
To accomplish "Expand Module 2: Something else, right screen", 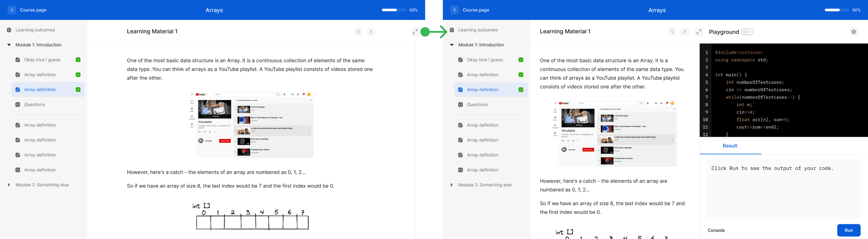I will pos(452,185).
